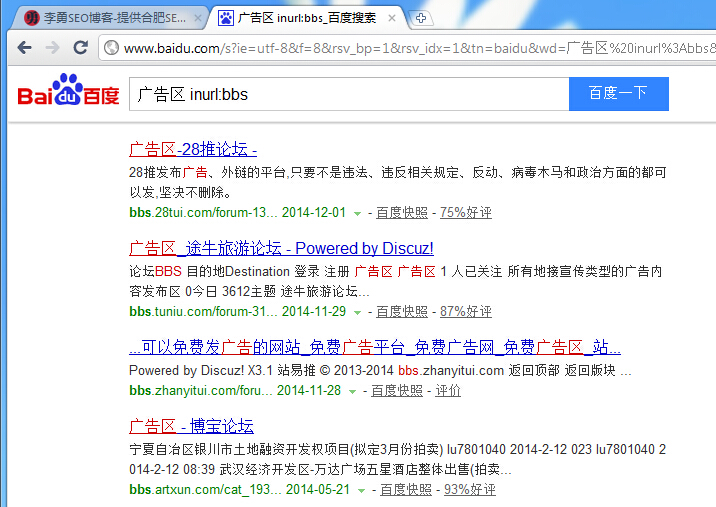
Task: Click the 评价 link for zhanyitui
Action: click(x=448, y=391)
